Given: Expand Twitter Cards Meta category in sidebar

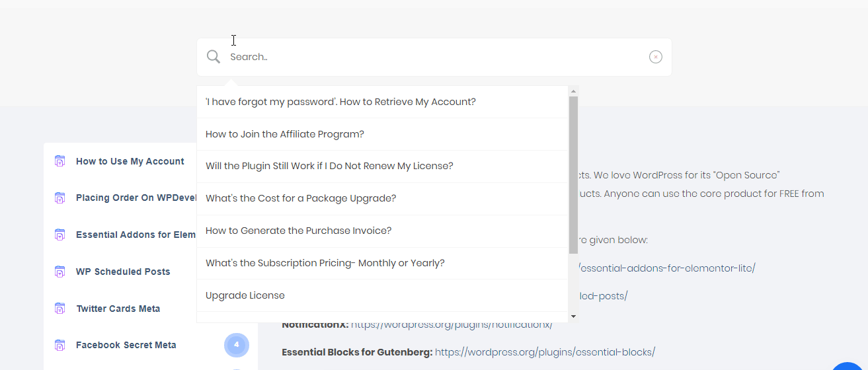Looking at the screenshot, I should coord(118,309).
